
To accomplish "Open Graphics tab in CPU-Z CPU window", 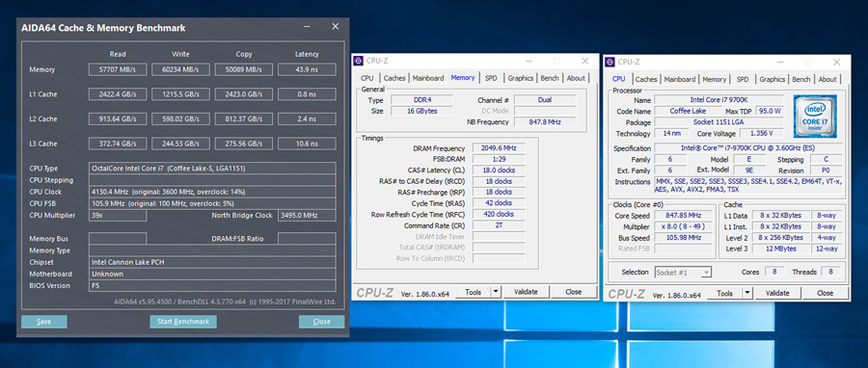I will tap(773, 80).
